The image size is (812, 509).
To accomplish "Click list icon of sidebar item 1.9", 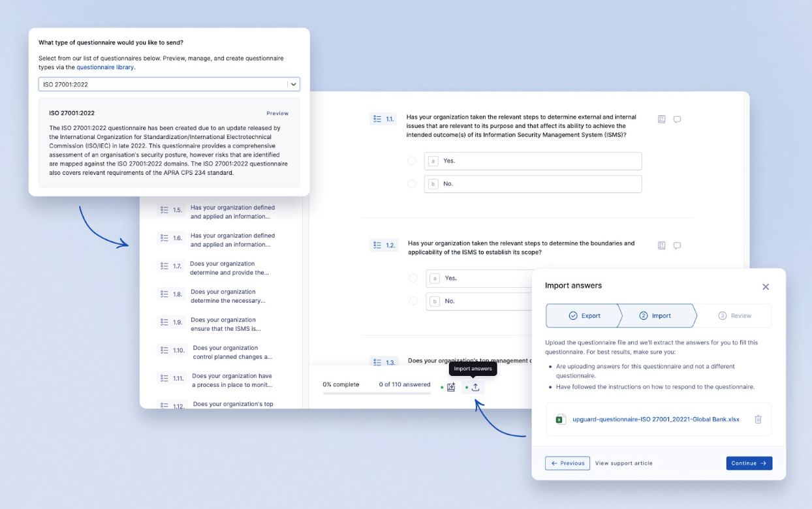I will coord(164,322).
